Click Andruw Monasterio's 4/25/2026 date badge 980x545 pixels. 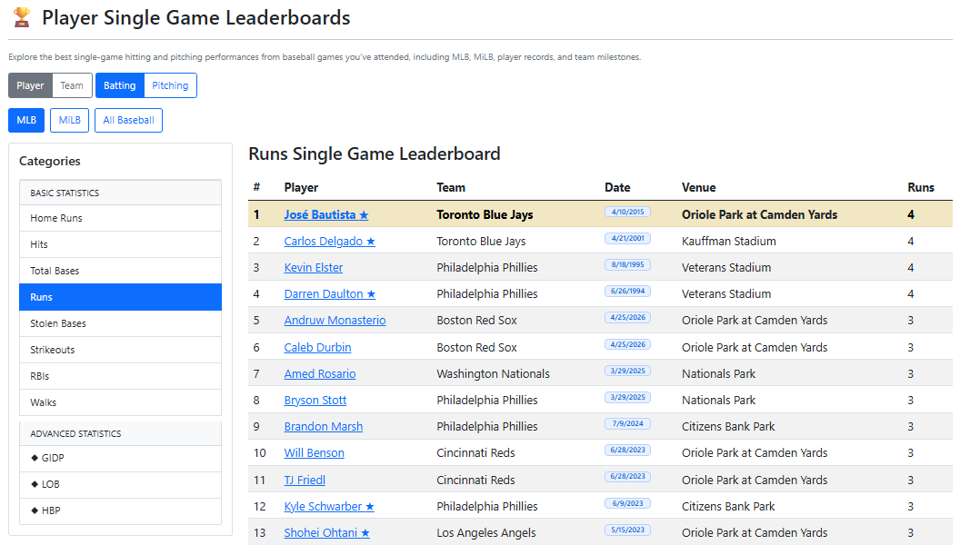click(627, 317)
